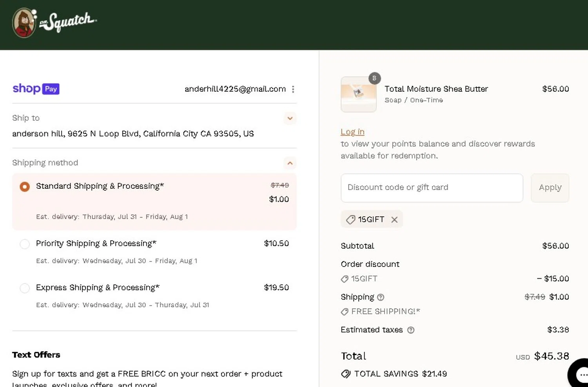
Task: Collapse the Shipping method section
Action: [290, 163]
